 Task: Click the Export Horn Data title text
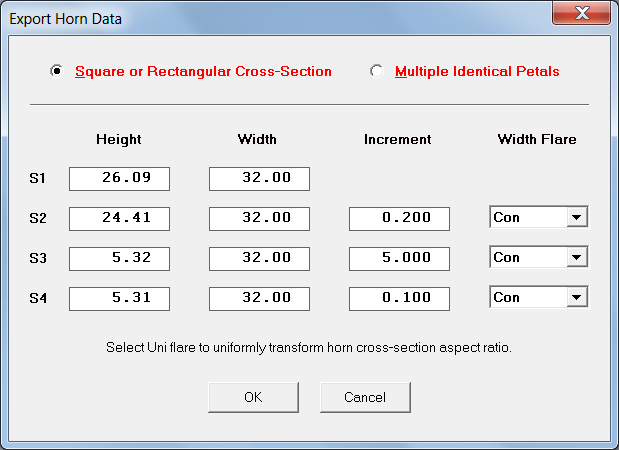(66, 19)
